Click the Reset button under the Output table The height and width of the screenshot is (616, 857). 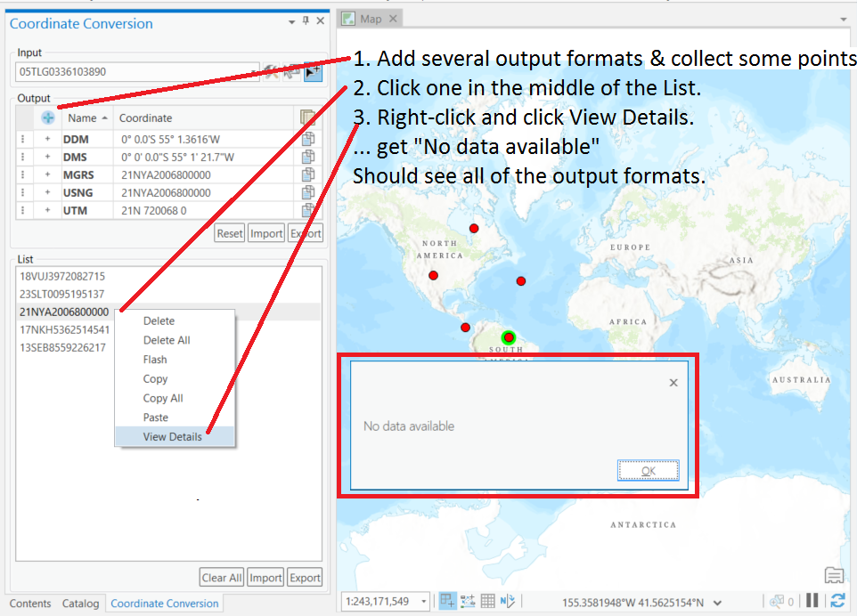tap(229, 232)
